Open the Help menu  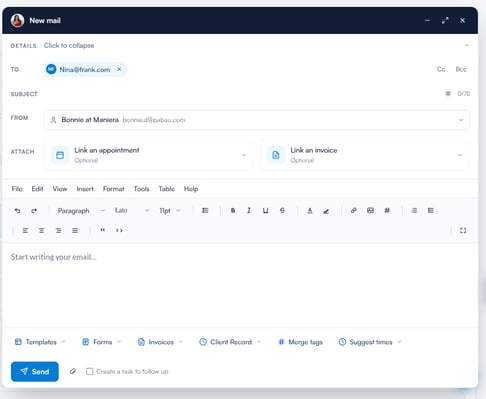191,189
